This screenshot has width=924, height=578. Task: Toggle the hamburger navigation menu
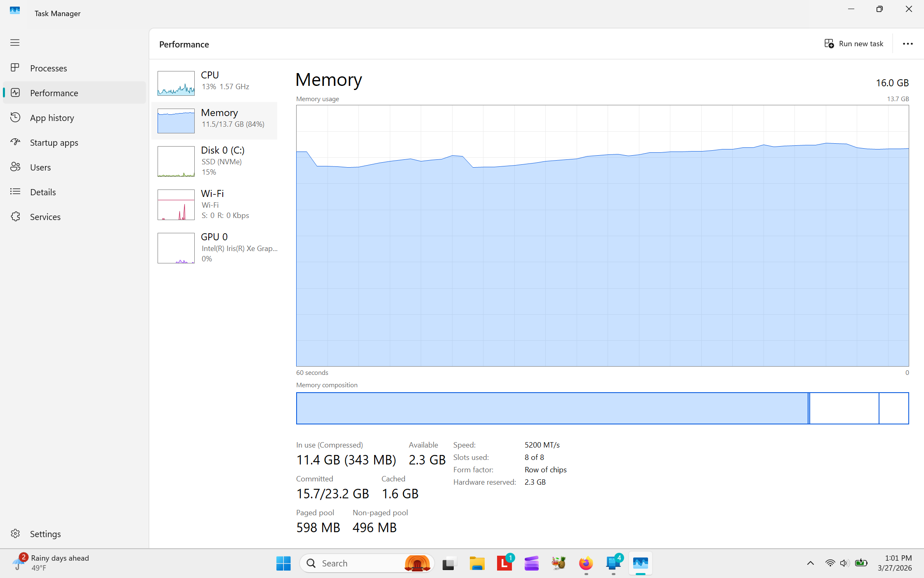click(15, 43)
